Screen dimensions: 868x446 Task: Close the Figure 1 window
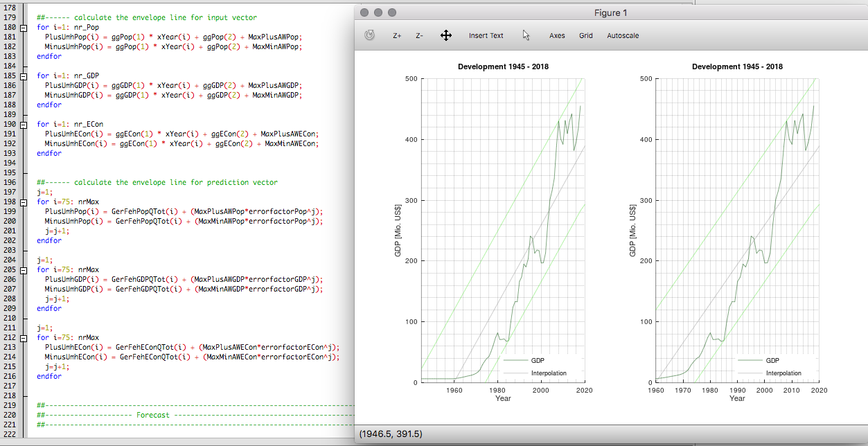pyautogui.click(x=365, y=12)
